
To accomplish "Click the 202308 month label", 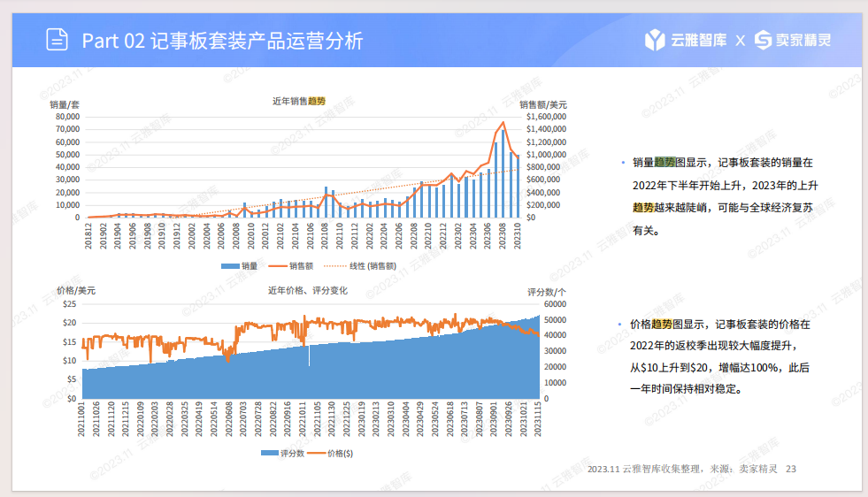I will point(502,236).
